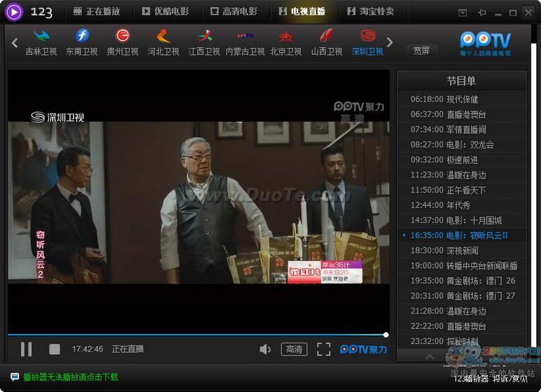Select the 06:37:00 直播港澳台 program
The image size is (541, 392).
pos(462,114)
